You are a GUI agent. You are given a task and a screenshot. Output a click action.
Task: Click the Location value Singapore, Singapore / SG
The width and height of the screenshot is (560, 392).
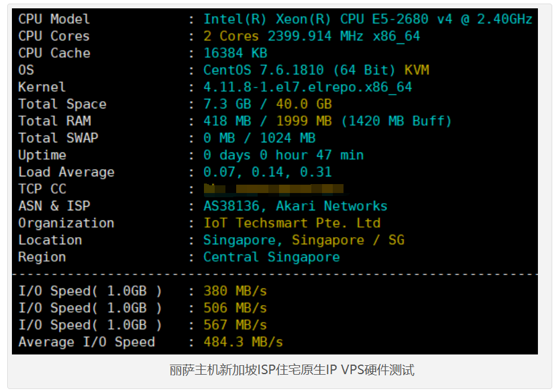[304, 241]
